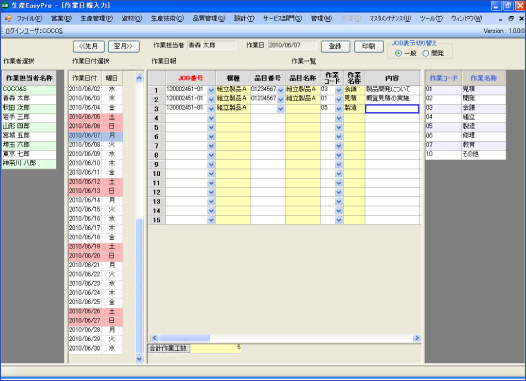Image resolution: width=526 pixels, height=381 pixels.
Task: Click the 作業コード header in work list
Action: 443,78
